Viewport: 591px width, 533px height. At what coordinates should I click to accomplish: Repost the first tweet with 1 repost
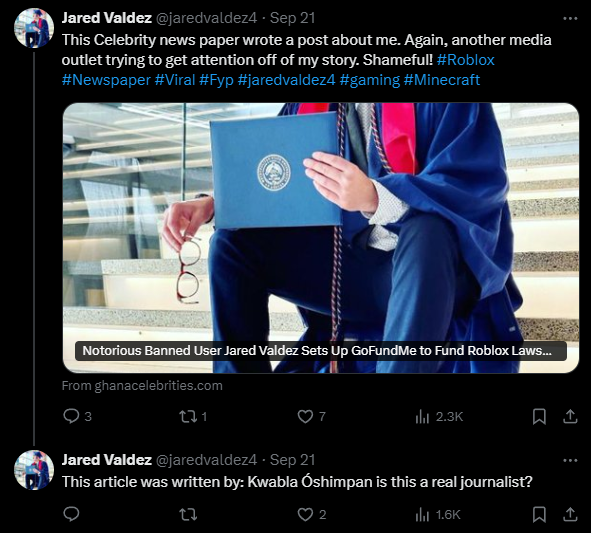point(193,417)
